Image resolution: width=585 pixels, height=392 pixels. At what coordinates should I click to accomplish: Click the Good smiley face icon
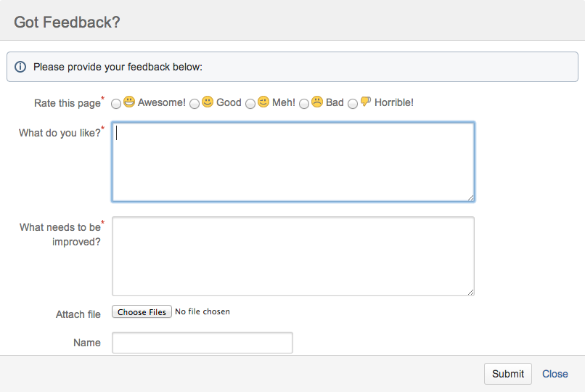point(208,102)
